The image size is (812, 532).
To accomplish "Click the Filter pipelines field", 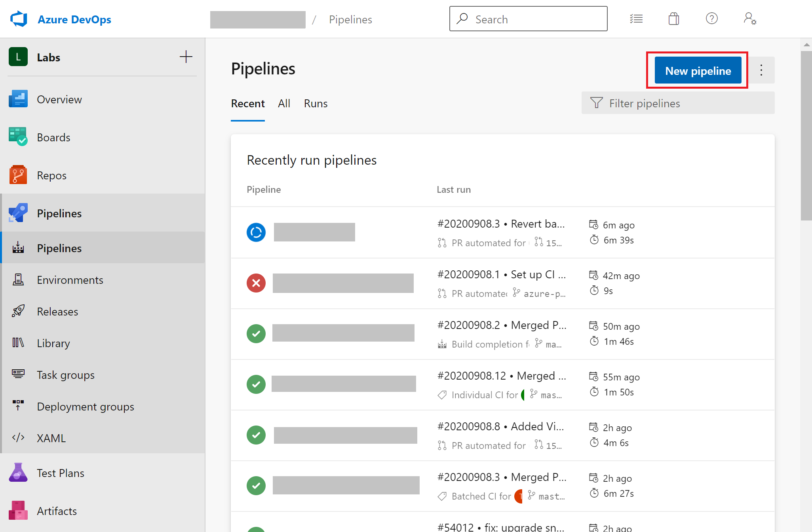I will click(x=678, y=103).
